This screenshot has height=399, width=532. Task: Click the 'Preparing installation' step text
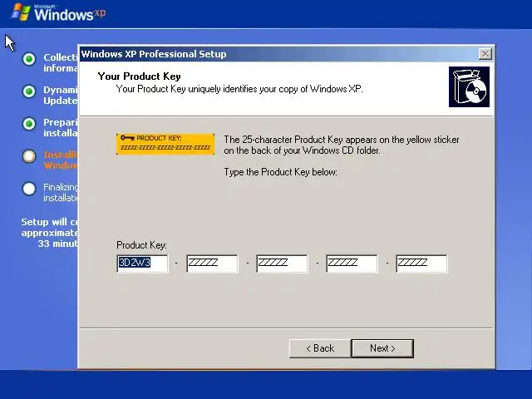click(x=61, y=127)
